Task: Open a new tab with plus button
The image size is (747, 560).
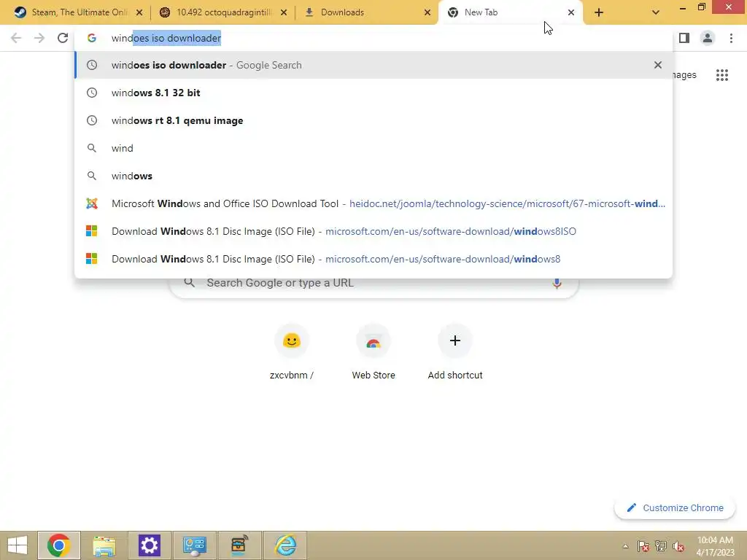Action: tap(599, 12)
